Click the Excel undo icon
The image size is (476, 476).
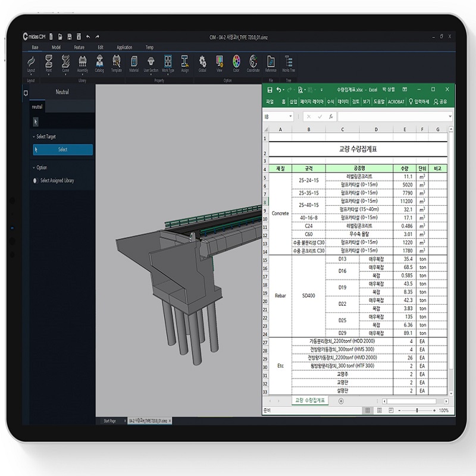[278, 90]
